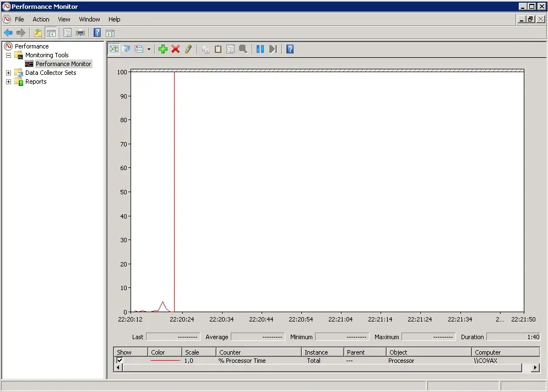Enable the Highlight pencil tool

[x=188, y=49]
